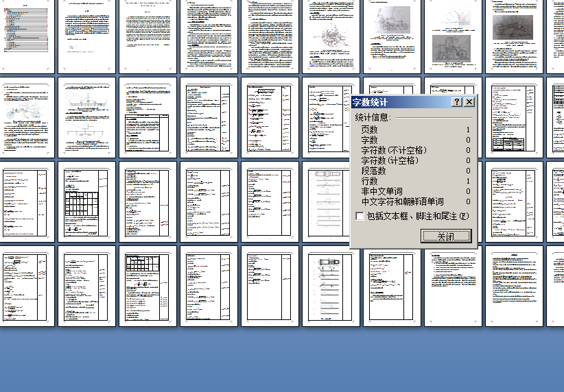
Task: Open the second-row page with frame structure drawing
Action: 86,117
